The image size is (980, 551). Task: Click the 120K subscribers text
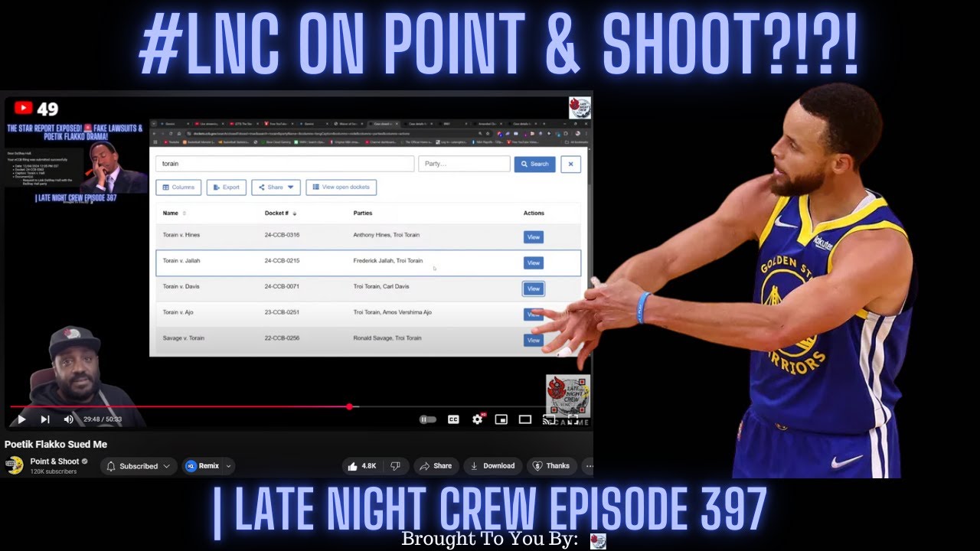(54, 471)
